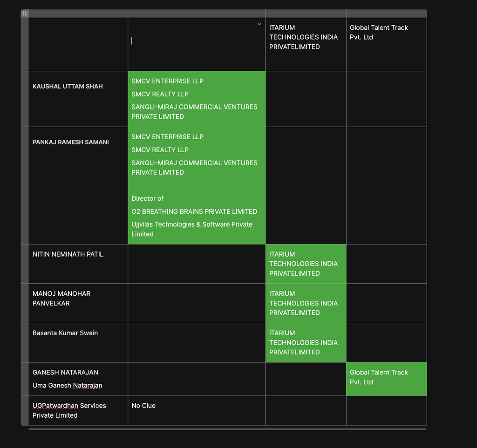Click SMCV ENTERPRISE LLP in Pankaj's row
The width and height of the screenshot is (477, 448).
(x=167, y=137)
